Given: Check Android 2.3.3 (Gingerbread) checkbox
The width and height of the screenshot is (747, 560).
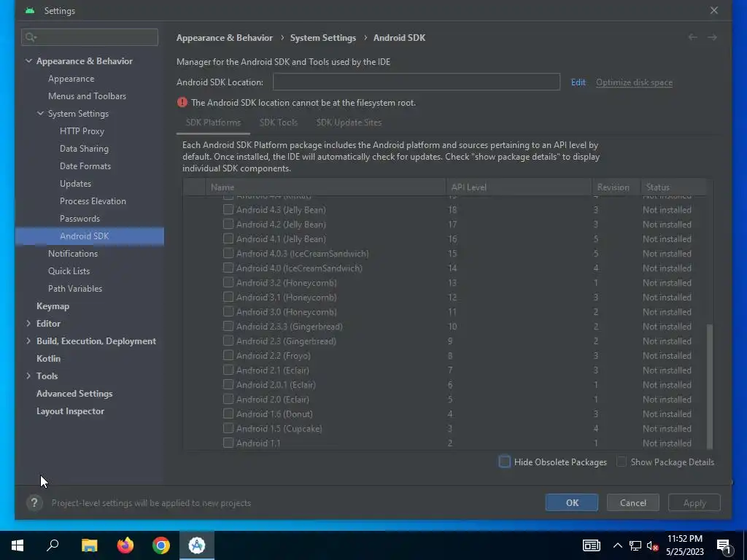Looking at the screenshot, I should tap(228, 326).
